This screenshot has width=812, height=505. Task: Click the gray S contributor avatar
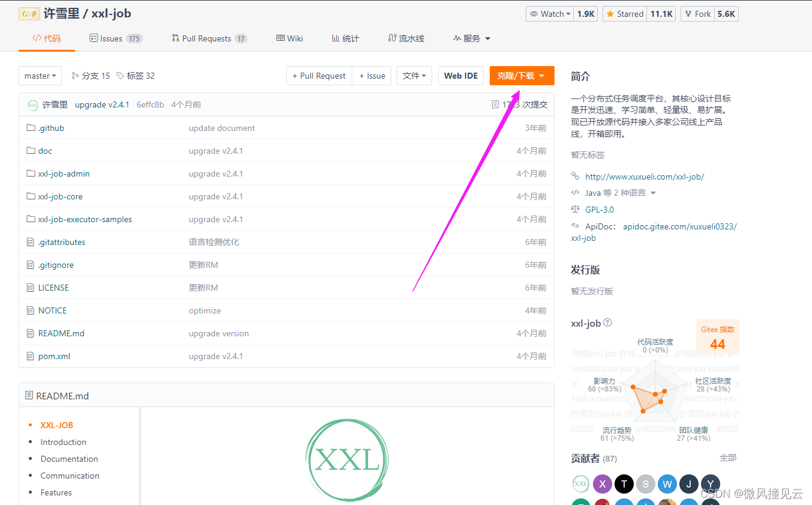click(x=645, y=483)
